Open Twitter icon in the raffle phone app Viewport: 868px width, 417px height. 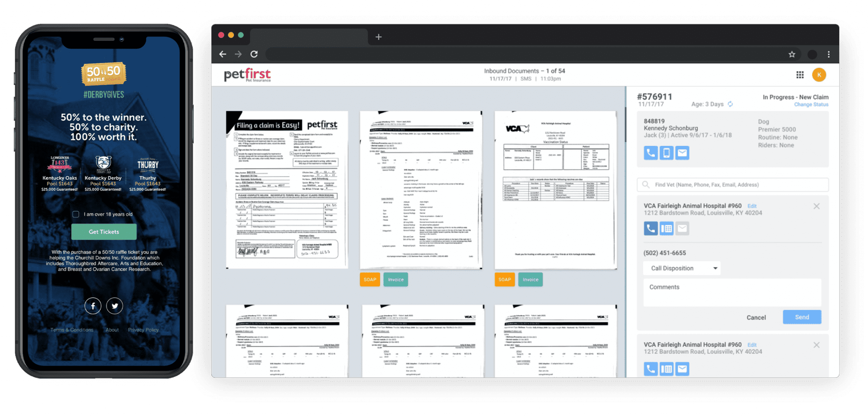(x=114, y=306)
